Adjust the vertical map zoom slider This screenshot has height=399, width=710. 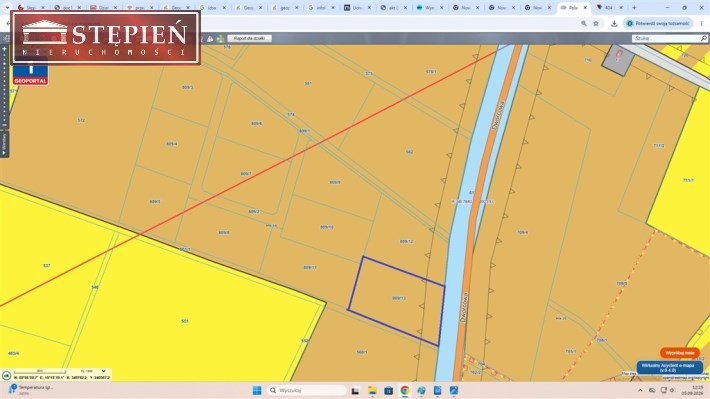(x=5, y=87)
